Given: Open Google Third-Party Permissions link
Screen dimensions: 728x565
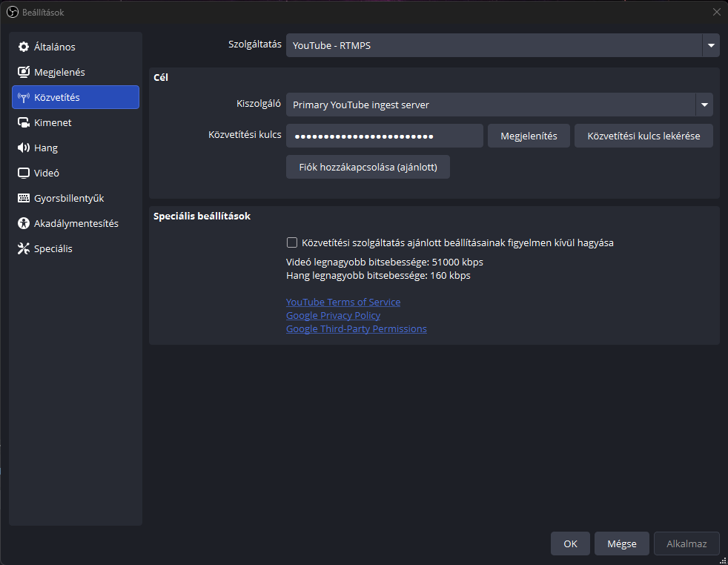Looking at the screenshot, I should click(356, 329).
